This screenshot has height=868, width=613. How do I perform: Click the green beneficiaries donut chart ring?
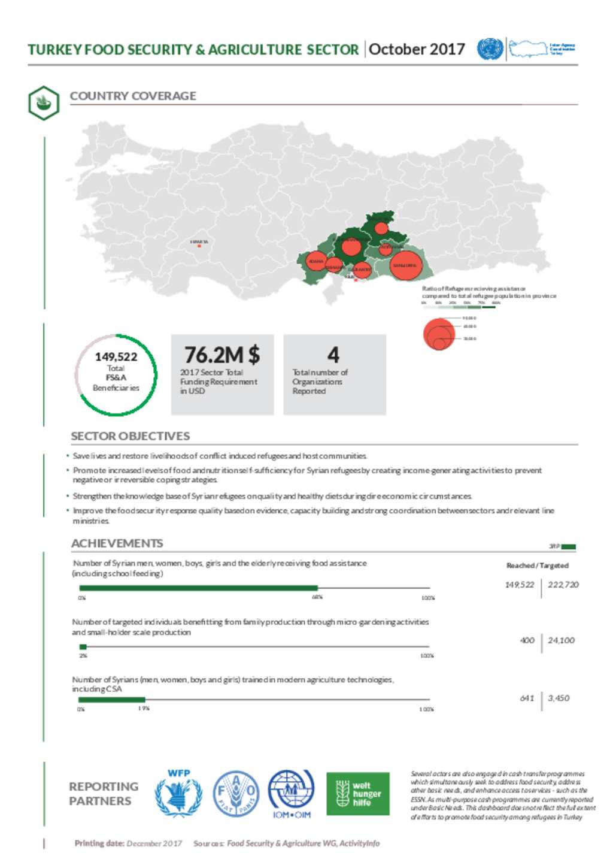pos(116,374)
